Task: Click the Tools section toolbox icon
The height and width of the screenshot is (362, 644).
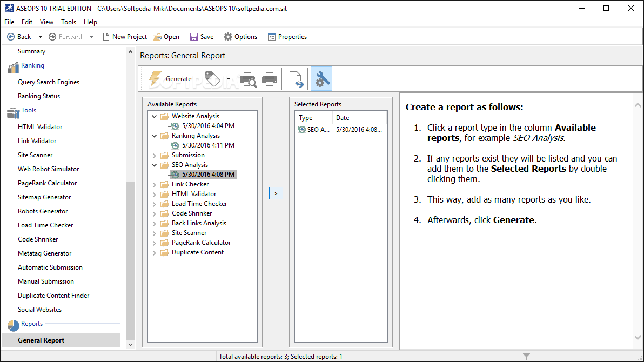Action: tap(13, 112)
